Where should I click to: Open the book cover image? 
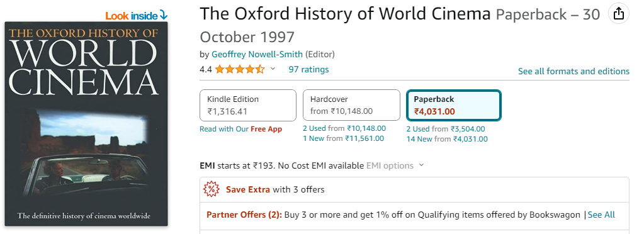86,123
